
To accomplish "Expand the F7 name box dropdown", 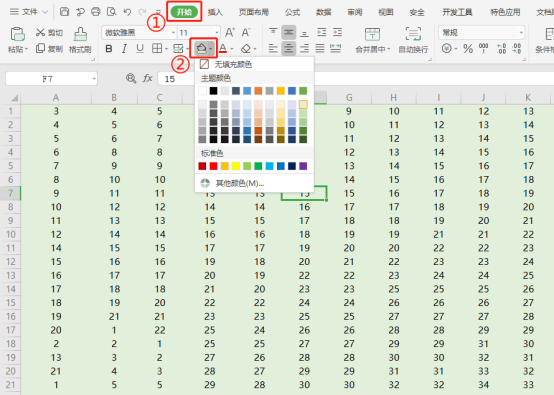I will pos(94,78).
